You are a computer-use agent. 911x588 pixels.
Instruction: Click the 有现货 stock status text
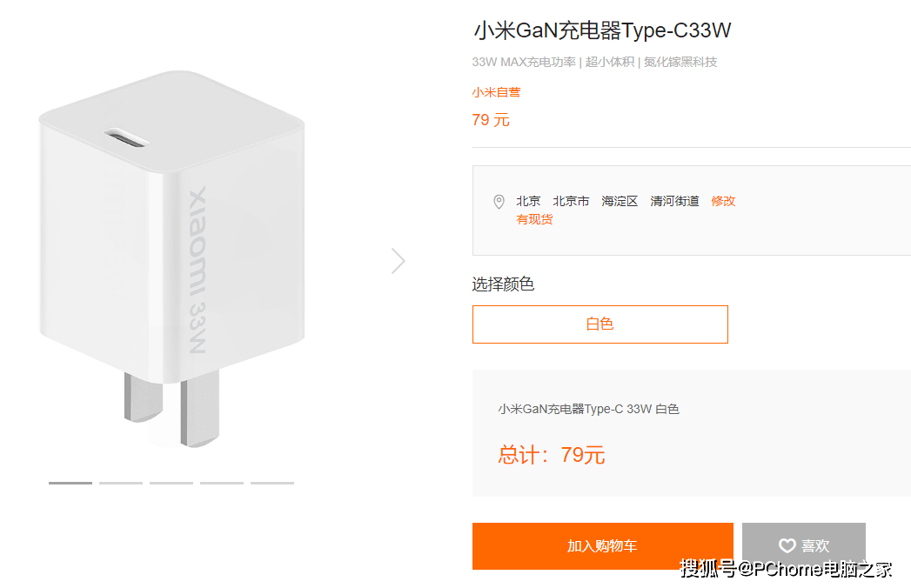point(534,219)
